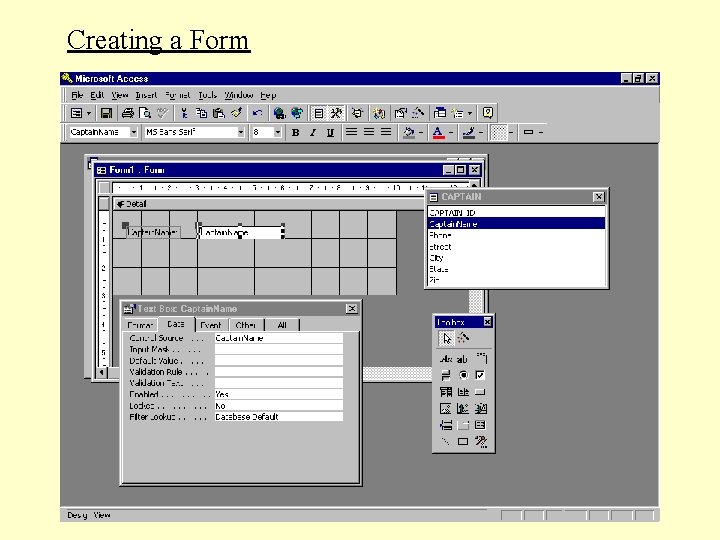Choose the Label tool in Toolbox
The height and width of the screenshot is (540, 720).
tap(446, 359)
